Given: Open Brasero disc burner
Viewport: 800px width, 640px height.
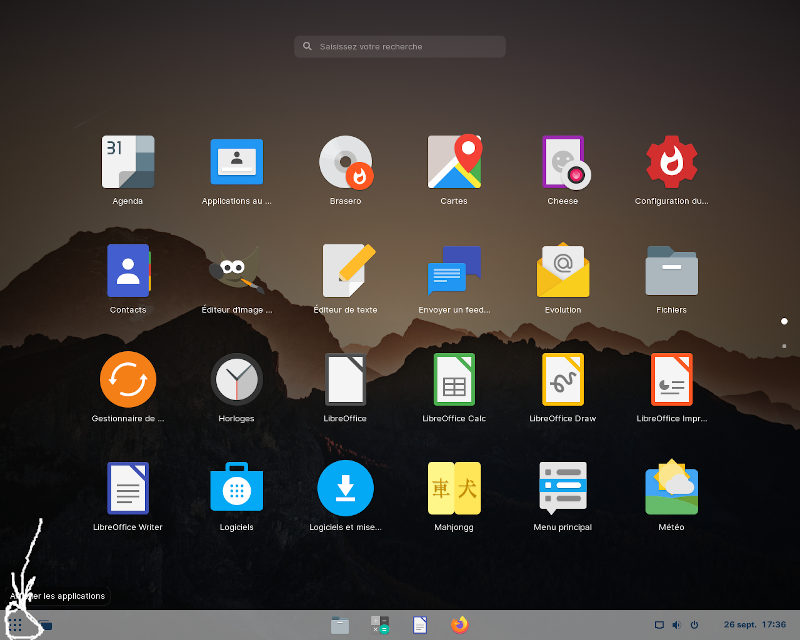Looking at the screenshot, I should click(345, 162).
